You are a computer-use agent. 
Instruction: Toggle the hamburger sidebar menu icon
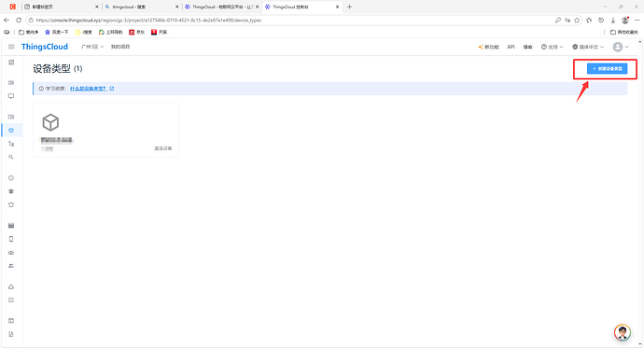[11, 47]
